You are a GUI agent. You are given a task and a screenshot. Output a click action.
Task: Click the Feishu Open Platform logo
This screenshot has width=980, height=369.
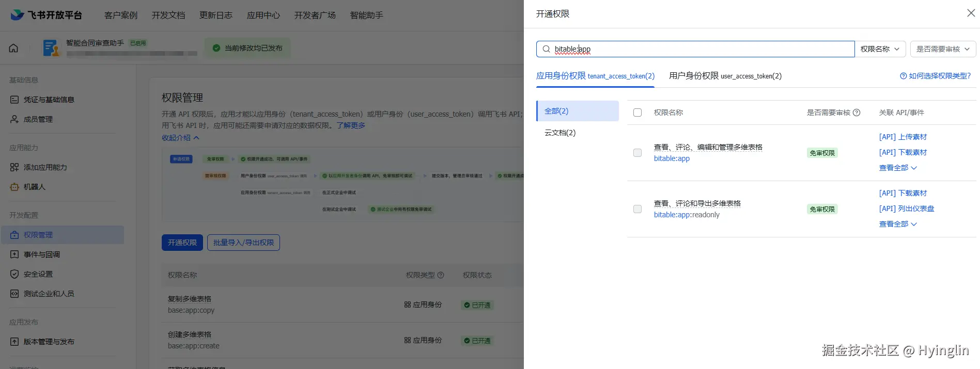[x=46, y=15]
